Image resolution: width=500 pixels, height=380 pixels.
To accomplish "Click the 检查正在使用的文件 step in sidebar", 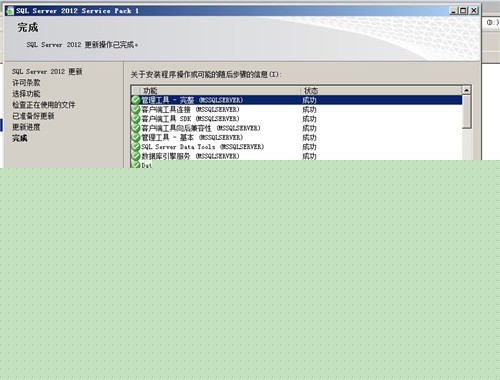I will 44,105.
